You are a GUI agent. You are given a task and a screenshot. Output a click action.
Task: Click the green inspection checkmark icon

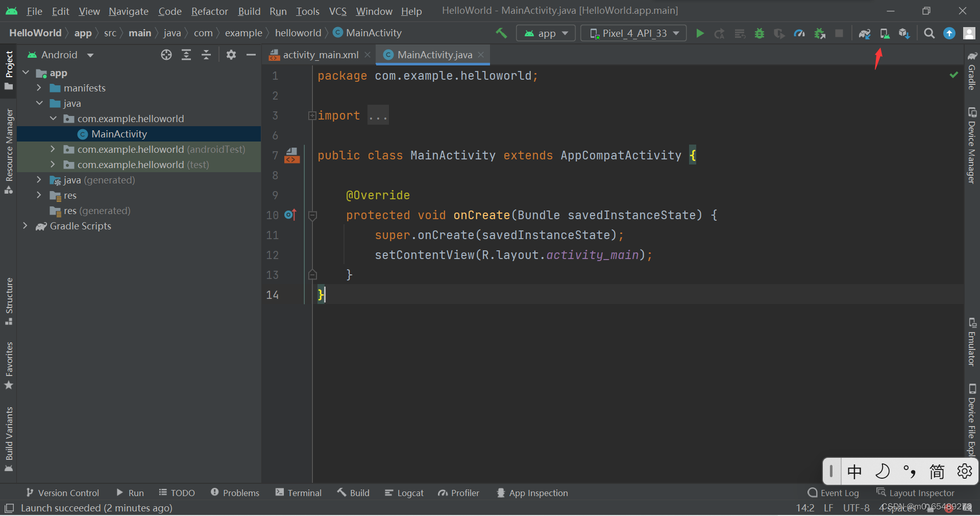point(953,75)
